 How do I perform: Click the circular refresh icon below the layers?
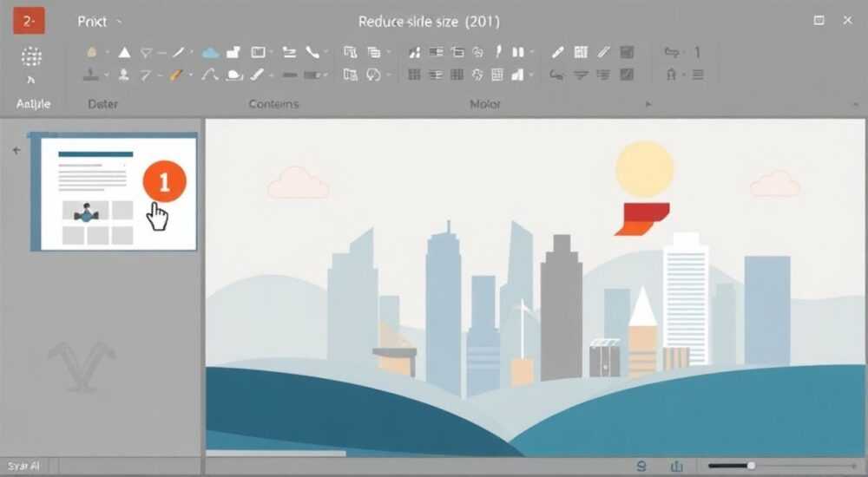(x=373, y=75)
